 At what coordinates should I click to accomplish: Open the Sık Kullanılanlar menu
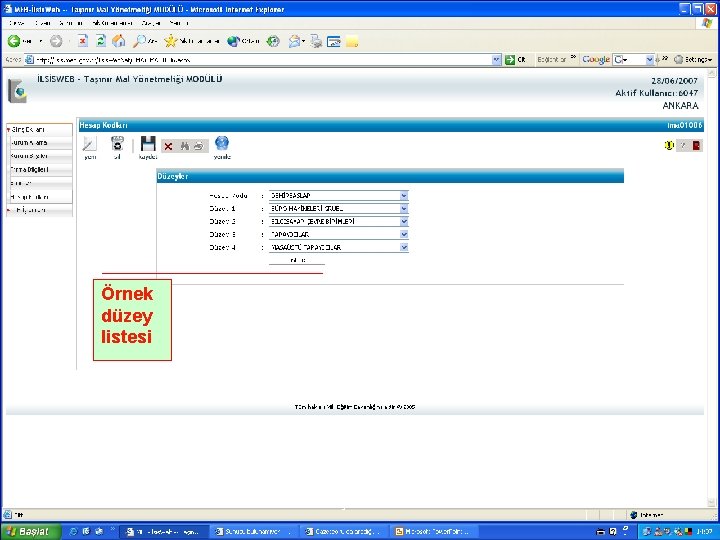click(112, 23)
